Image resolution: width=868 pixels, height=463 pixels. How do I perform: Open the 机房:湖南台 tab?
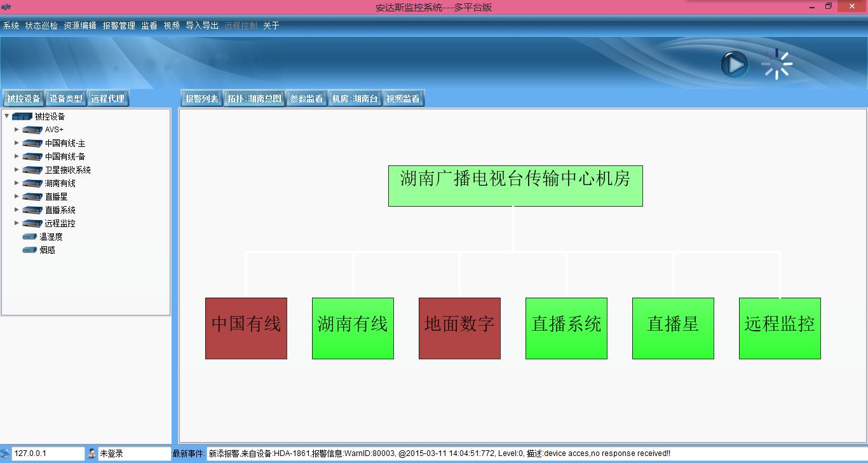click(355, 99)
